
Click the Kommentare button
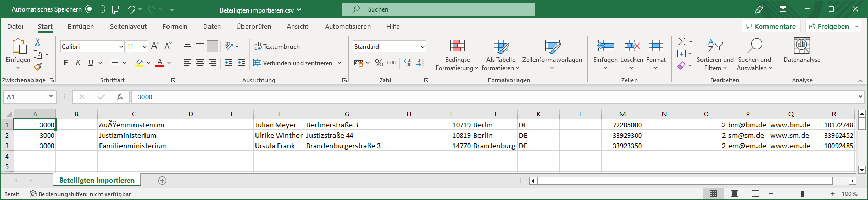click(x=771, y=26)
